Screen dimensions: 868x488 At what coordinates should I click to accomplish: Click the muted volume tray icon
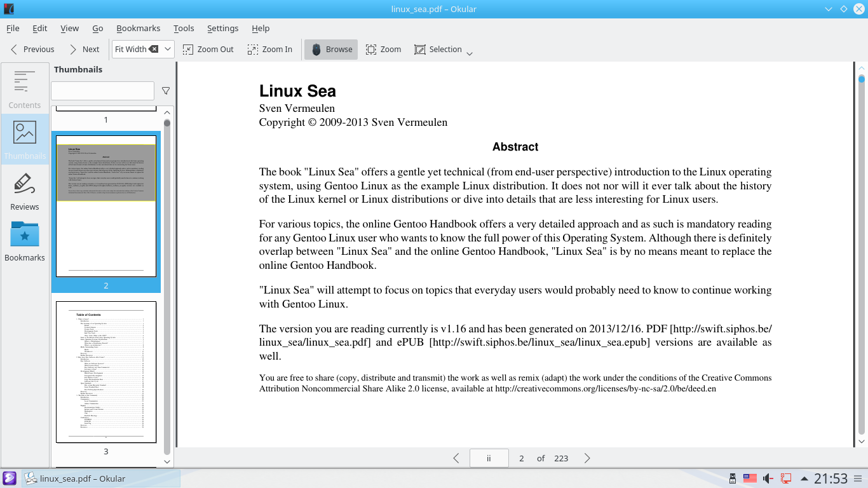[768, 478]
